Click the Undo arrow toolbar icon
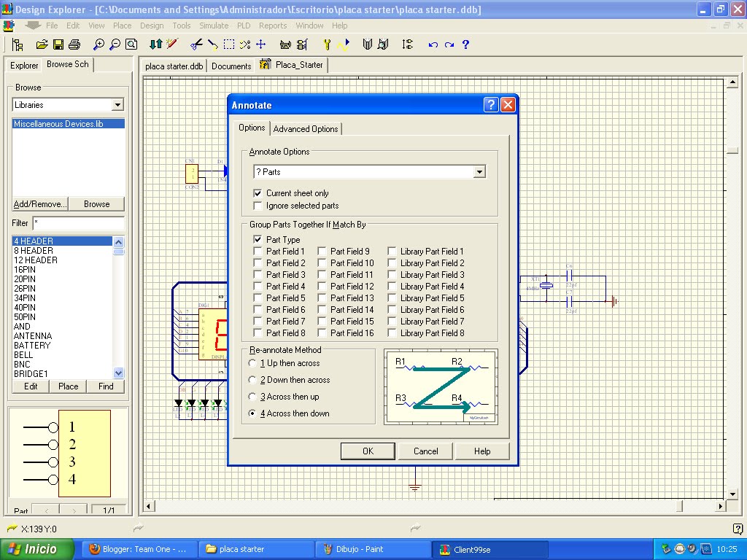This screenshot has height=560, width=747. [x=433, y=44]
